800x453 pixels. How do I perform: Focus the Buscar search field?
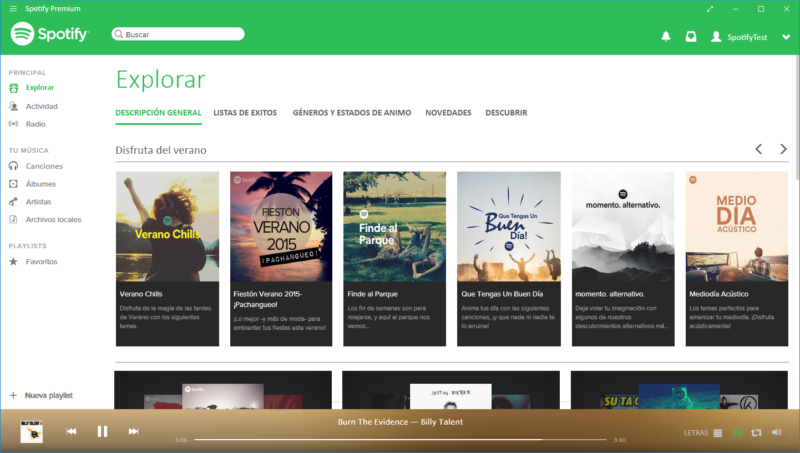[x=178, y=34]
